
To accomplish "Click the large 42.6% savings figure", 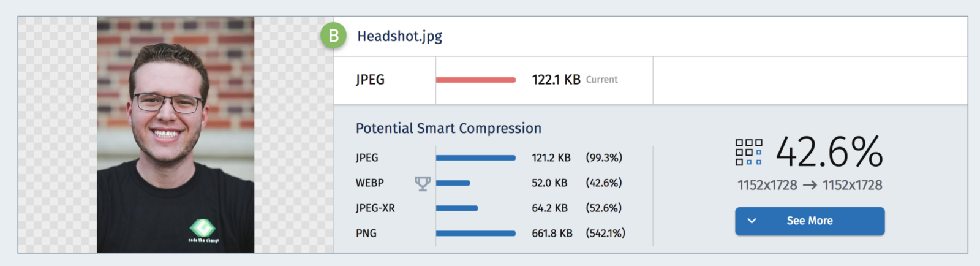I will pyautogui.click(x=829, y=152).
